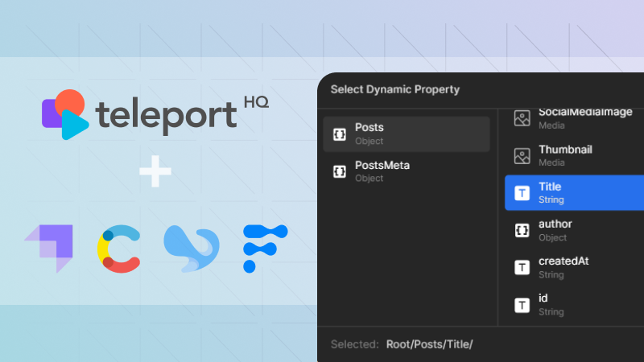Click the 'Selected:' label in footer
This screenshot has width=644, height=362.
tap(354, 344)
